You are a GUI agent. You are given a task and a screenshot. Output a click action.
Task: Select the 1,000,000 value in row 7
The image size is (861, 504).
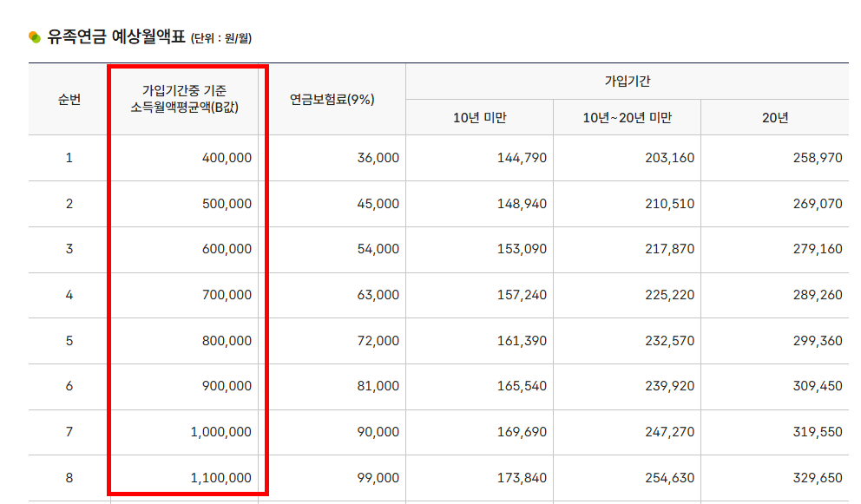tap(219, 432)
